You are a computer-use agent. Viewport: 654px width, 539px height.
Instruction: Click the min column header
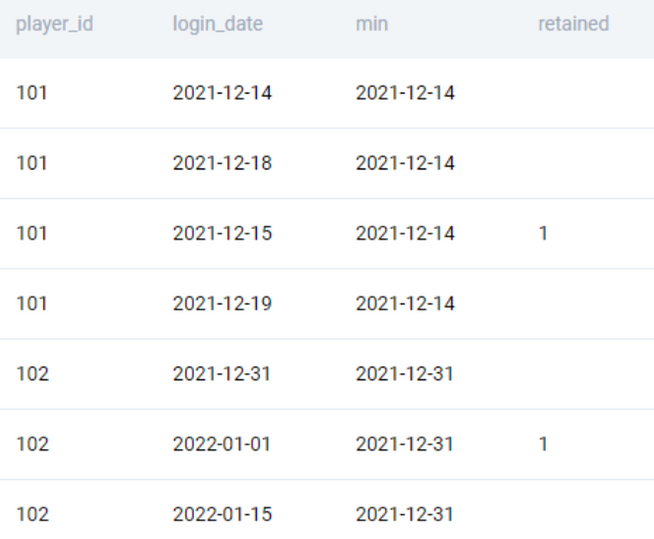372,24
